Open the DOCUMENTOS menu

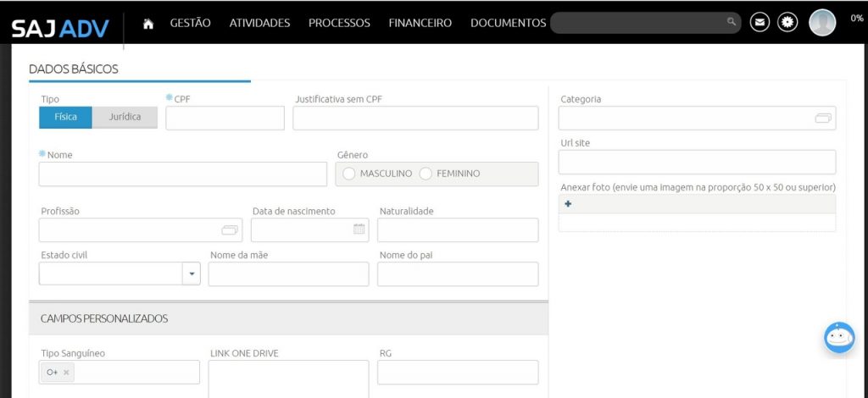click(509, 23)
